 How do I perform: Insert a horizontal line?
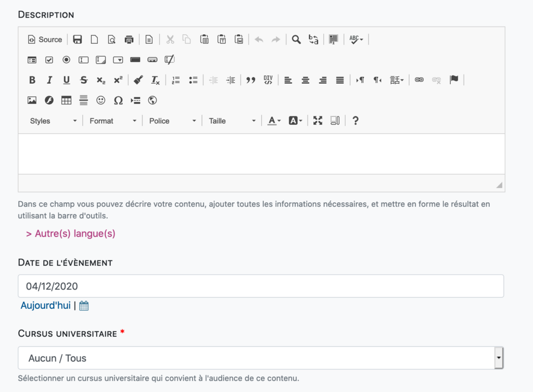tap(84, 100)
